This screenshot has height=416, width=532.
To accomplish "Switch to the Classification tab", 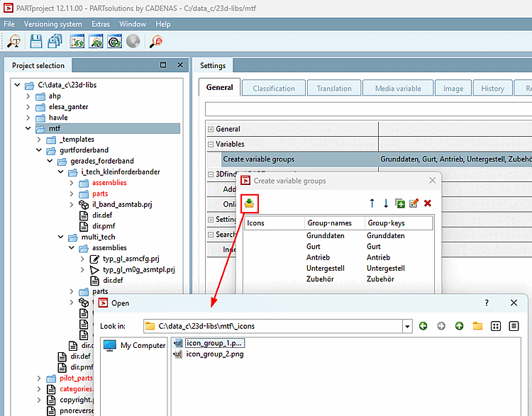I will tap(274, 89).
